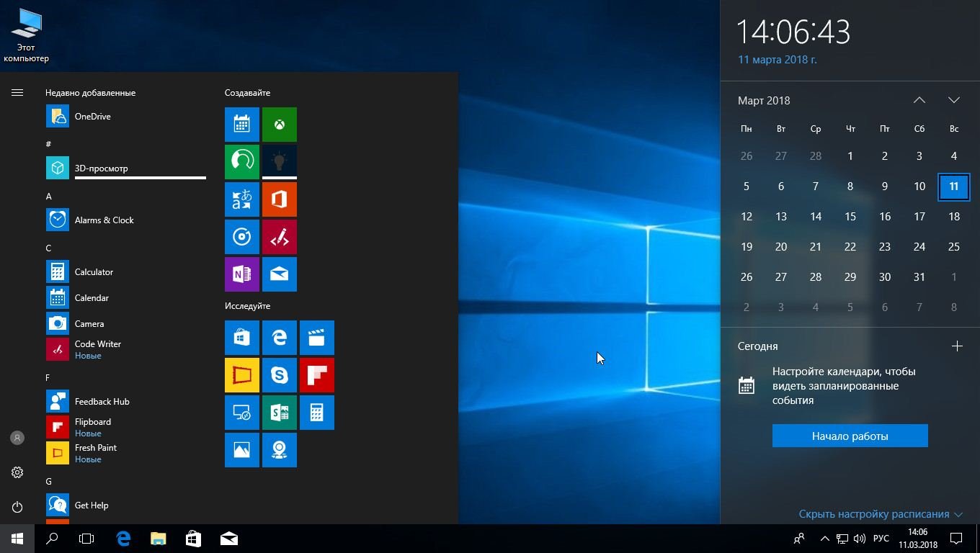The width and height of the screenshot is (980, 553).
Task: Go to previous month with up chevron
Action: (919, 100)
